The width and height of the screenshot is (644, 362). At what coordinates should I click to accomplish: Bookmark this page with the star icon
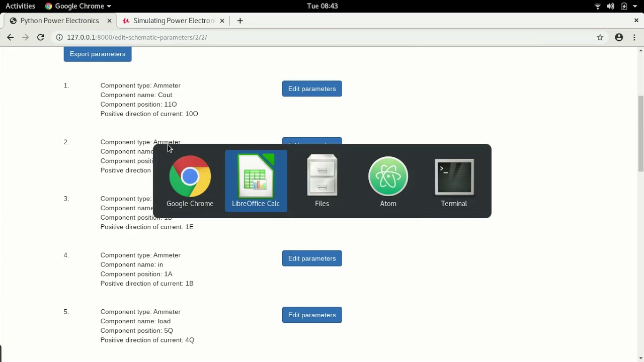pyautogui.click(x=600, y=37)
